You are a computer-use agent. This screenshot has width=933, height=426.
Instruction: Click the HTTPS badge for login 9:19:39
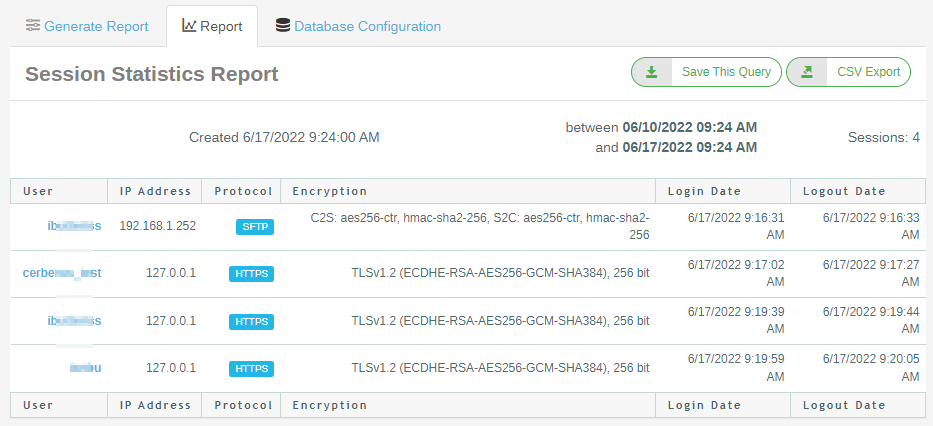point(251,321)
